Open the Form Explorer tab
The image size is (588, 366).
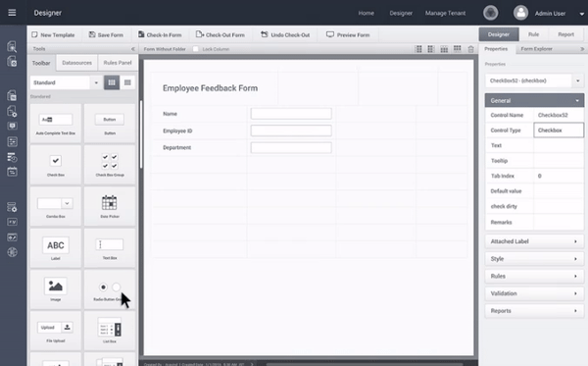coord(536,49)
